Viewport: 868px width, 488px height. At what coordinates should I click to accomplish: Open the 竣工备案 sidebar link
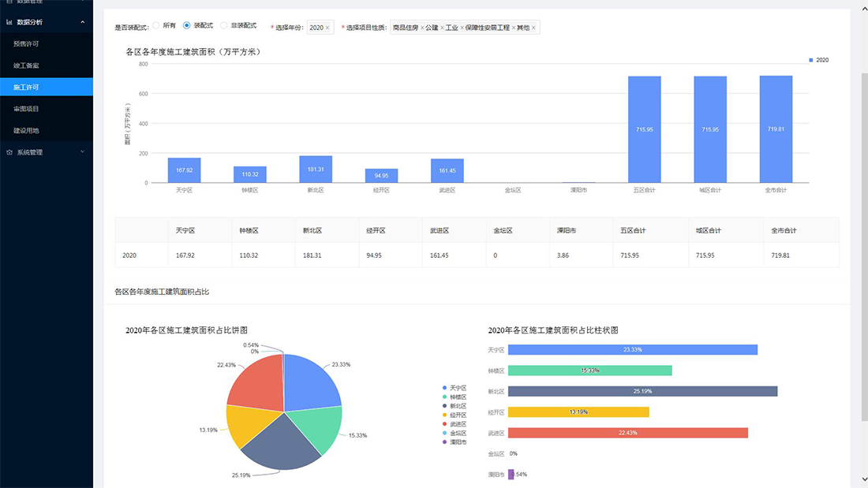coord(26,65)
